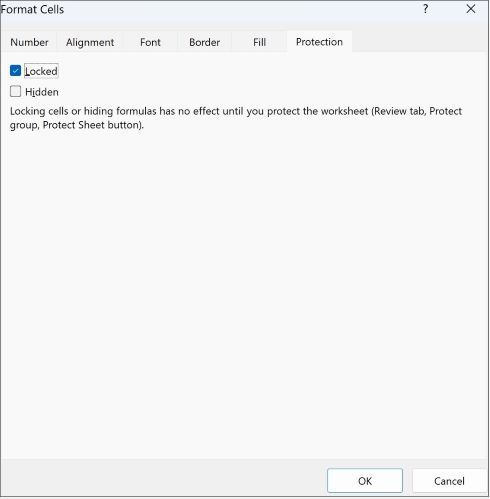Click the Hidden label text
The height and width of the screenshot is (499, 490).
click(42, 92)
